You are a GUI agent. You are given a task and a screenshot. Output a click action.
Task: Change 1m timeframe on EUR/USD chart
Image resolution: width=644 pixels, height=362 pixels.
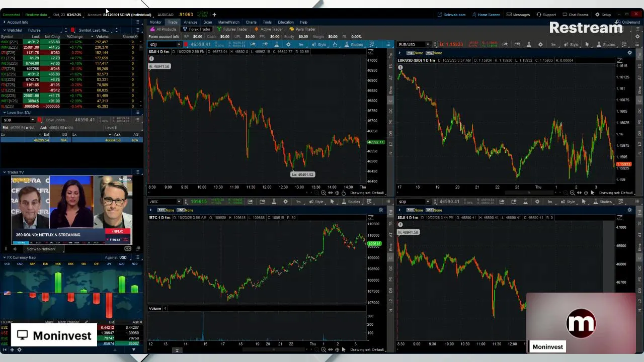tap(553, 45)
